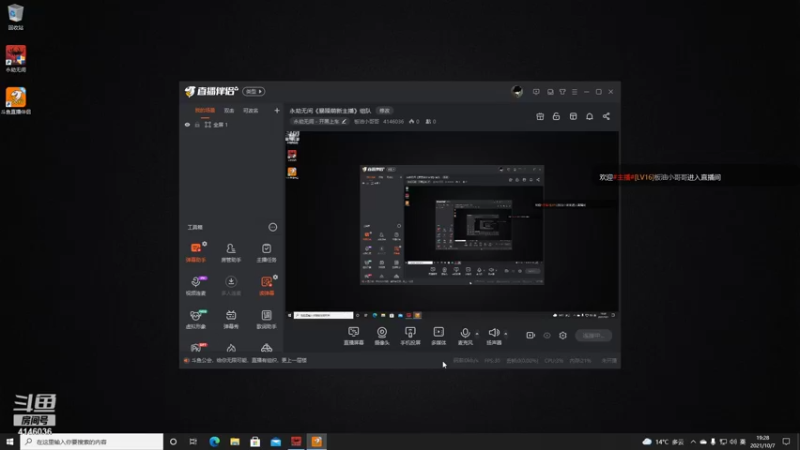Click the unlock padlock icon in header

pos(556,116)
